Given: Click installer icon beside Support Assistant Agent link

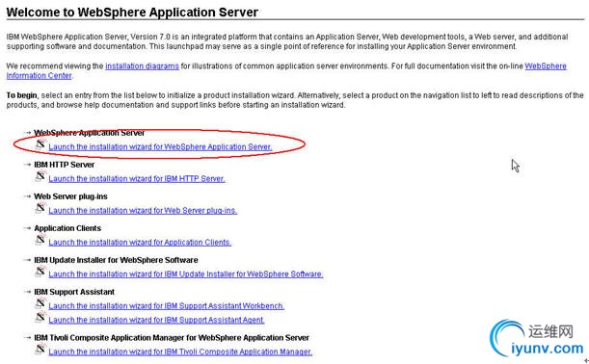Looking at the screenshot, I should [40, 317].
